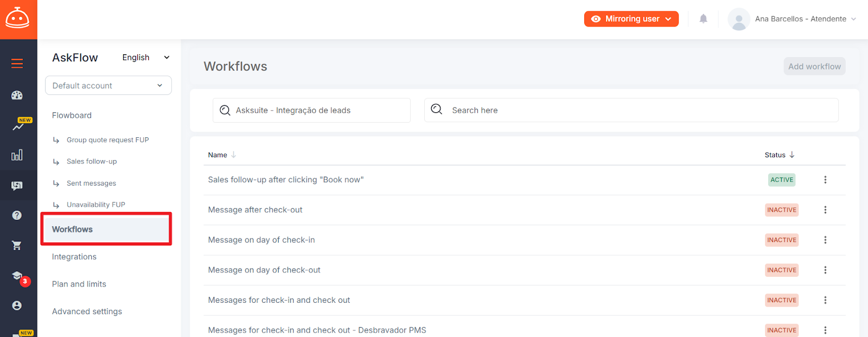The image size is (868, 337).
Task: Select Integrations in the side menu
Action: click(74, 257)
